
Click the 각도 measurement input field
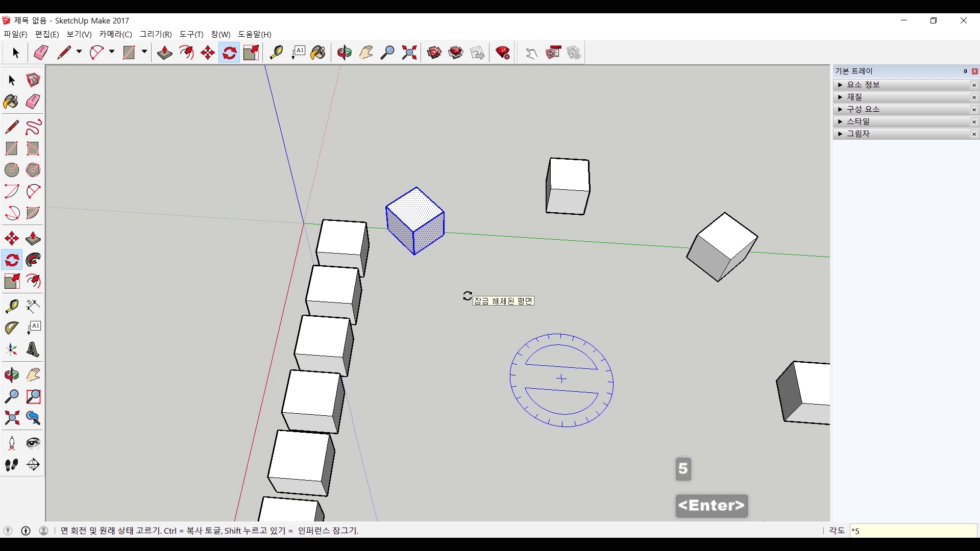point(913,531)
